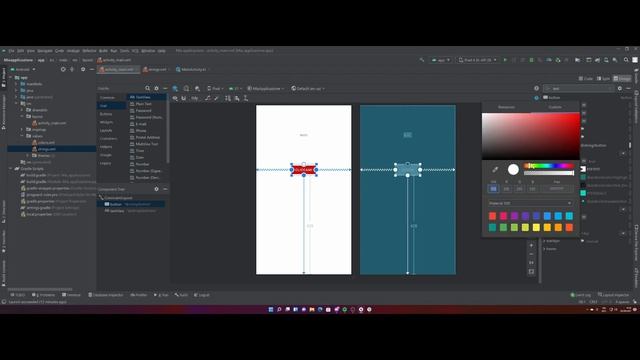
Task: Toggle view options eye icon
Action: point(175,98)
